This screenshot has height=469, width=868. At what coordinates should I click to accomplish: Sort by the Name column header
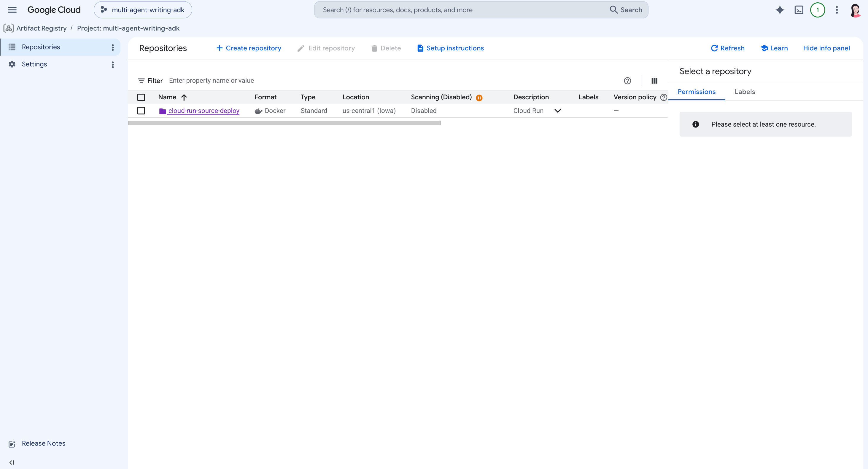click(x=167, y=97)
